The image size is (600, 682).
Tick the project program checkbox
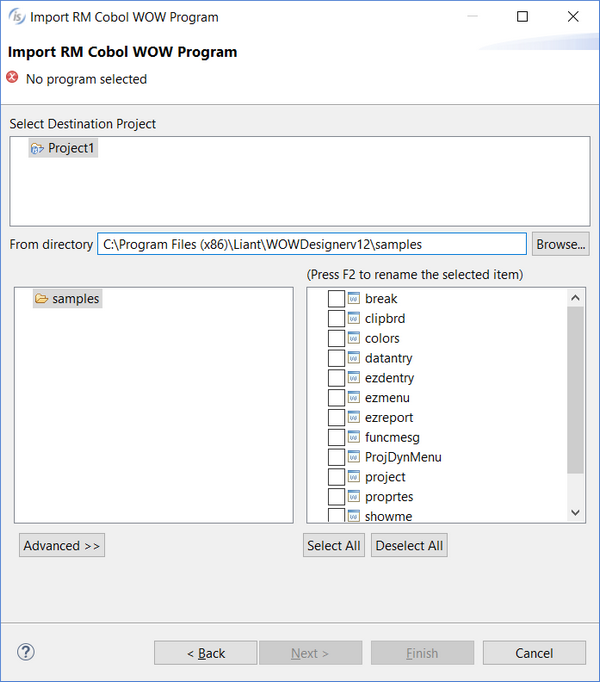pos(336,477)
